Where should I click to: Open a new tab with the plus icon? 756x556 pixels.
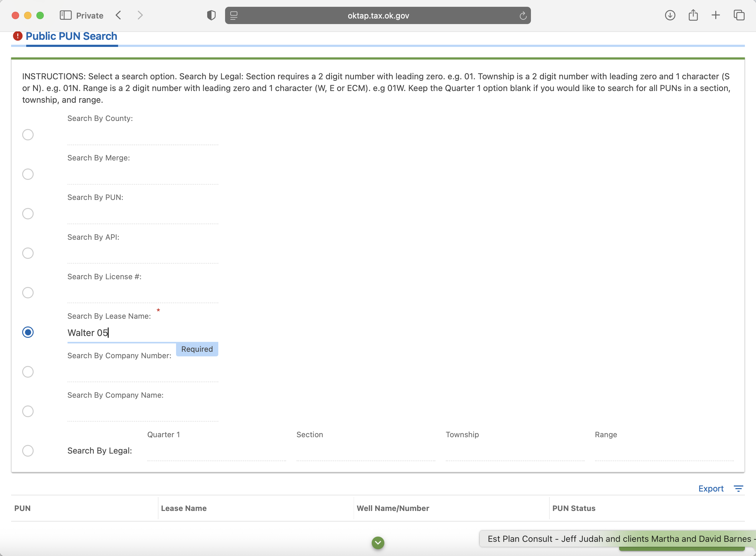pos(716,15)
